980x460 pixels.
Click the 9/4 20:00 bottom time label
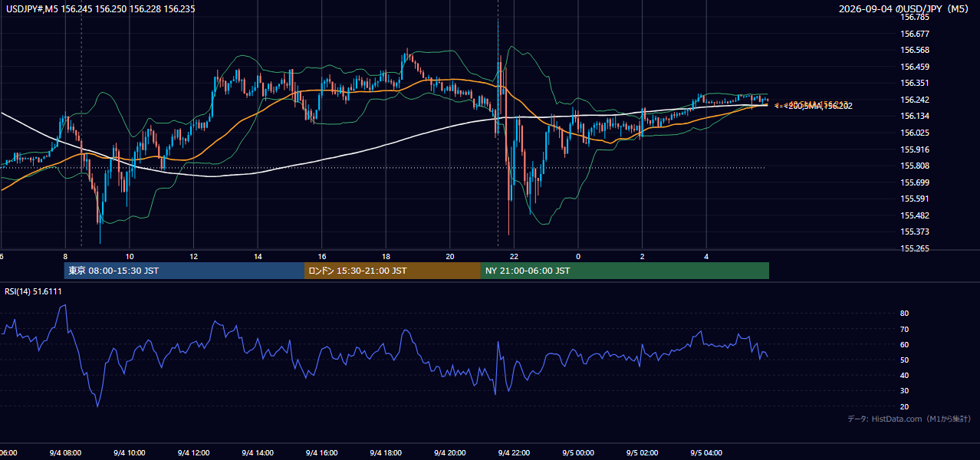tap(449, 453)
